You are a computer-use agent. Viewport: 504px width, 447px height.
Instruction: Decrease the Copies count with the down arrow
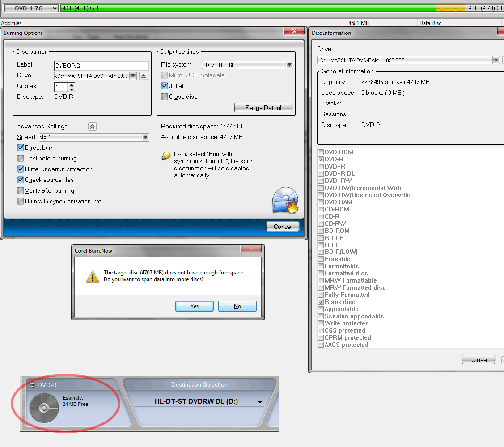(x=72, y=89)
